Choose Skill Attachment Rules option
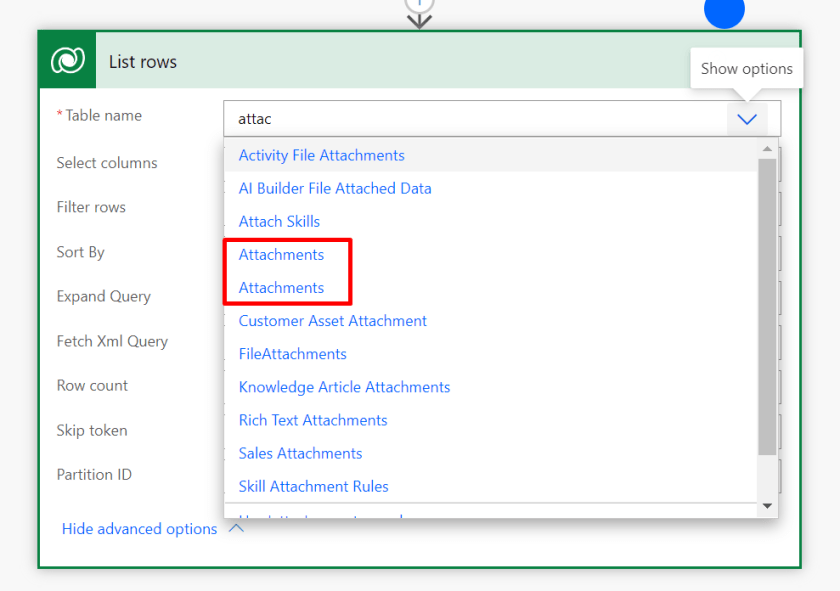Screen dimensions: 840x591 coord(313,485)
